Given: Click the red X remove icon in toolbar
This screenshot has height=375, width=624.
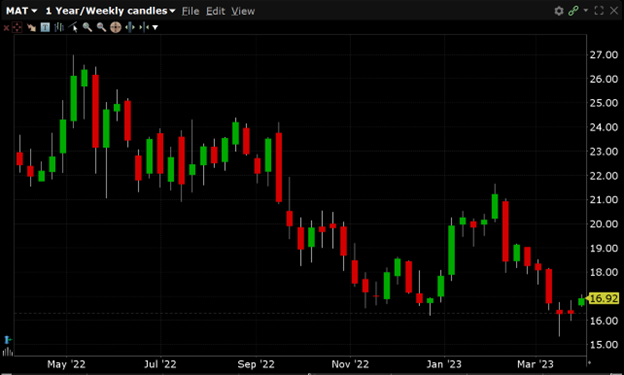Looking at the screenshot, I should [6, 27].
